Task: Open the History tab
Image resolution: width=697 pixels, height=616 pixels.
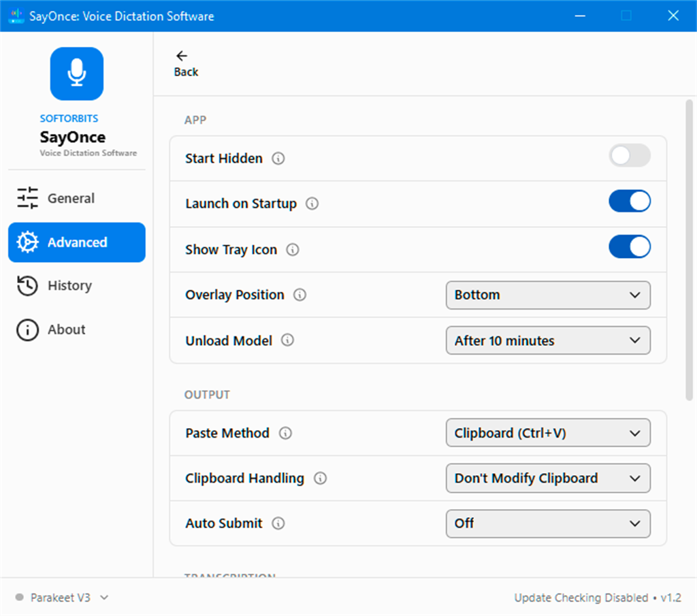Action: 76,285
